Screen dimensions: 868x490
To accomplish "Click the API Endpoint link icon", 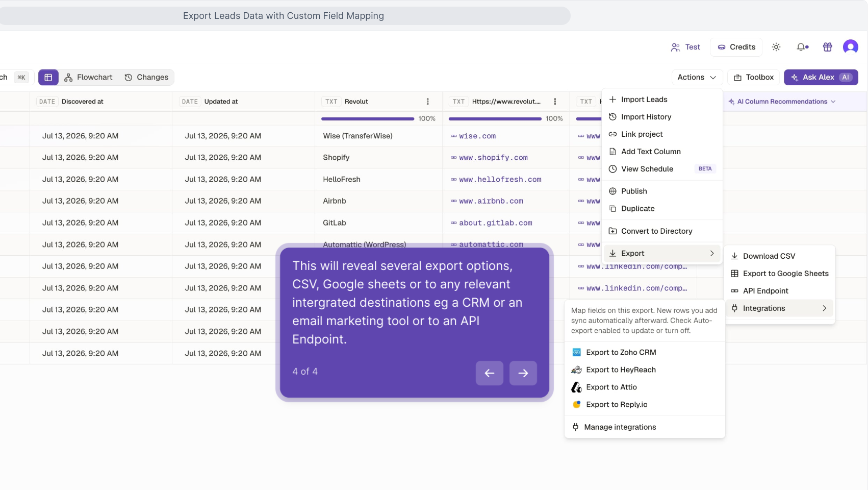I will pyautogui.click(x=734, y=291).
